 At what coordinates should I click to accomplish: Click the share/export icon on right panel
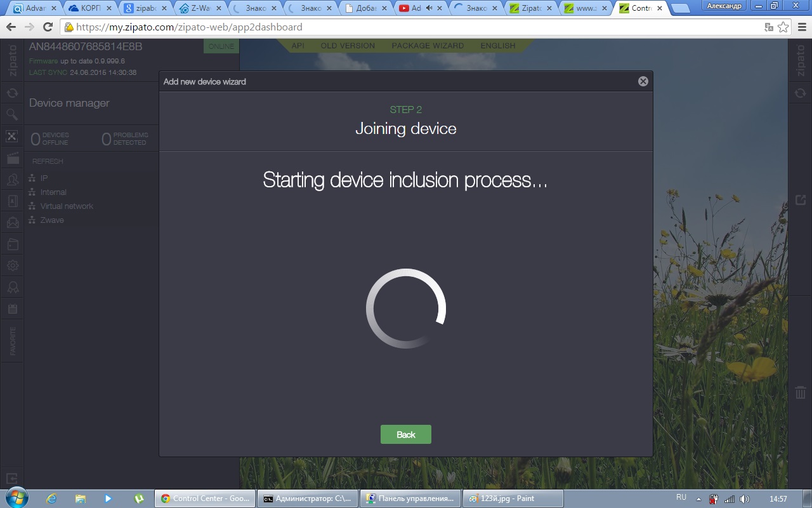point(800,200)
